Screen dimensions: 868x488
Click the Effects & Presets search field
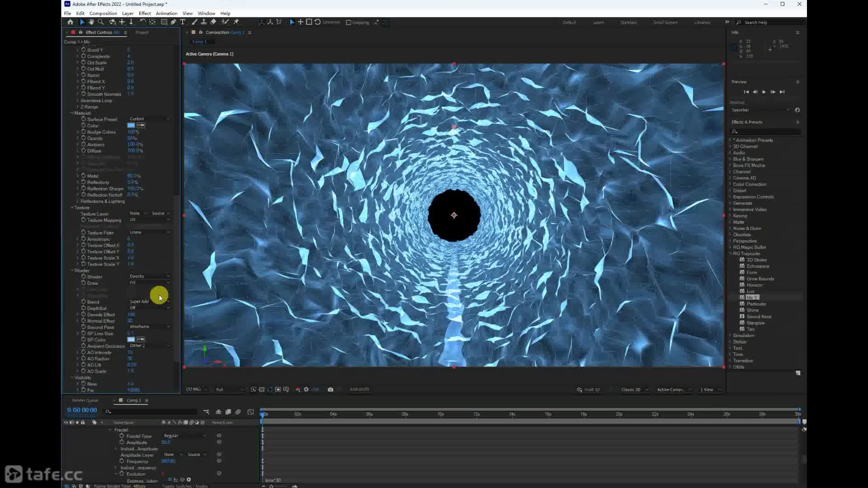(x=766, y=131)
